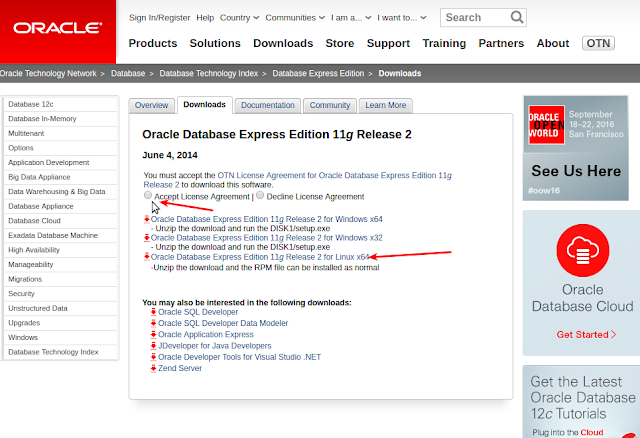Expand the 'I am a...' dropdown
Screen dimensions: 640x438
(x=351, y=18)
